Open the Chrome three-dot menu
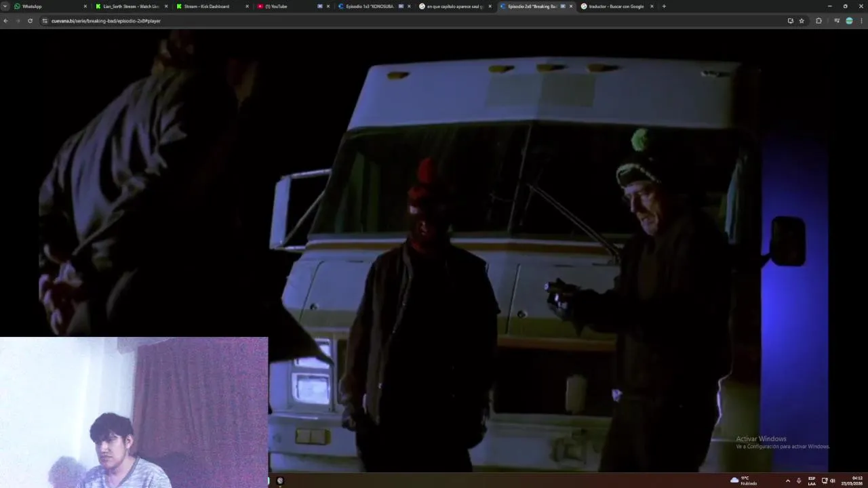The width and height of the screenshot is (868, 488). (x=862, y=21)
